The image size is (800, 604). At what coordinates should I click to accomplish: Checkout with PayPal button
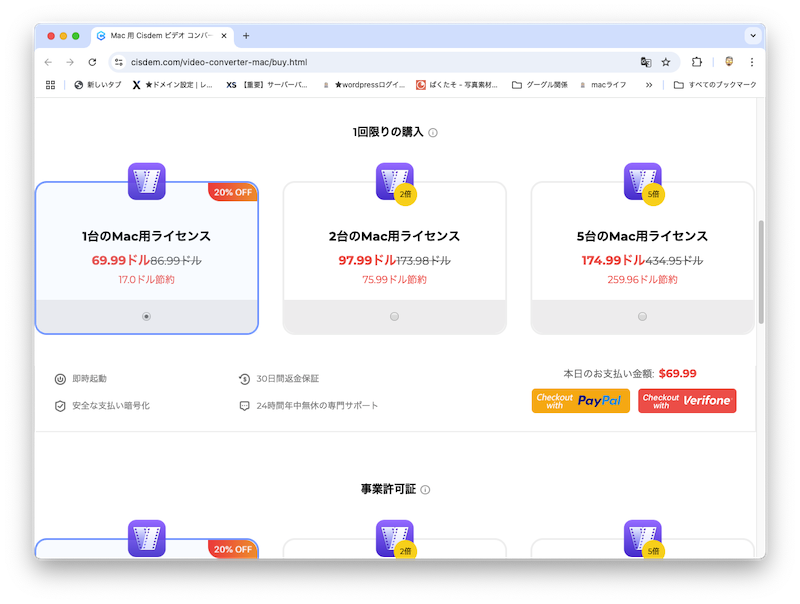click(x=581, y=401)
